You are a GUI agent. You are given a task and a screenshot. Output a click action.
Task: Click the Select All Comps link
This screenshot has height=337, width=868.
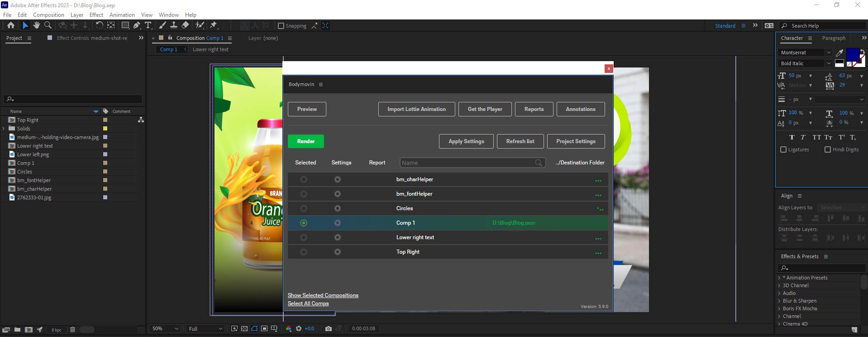click(308, 303)
